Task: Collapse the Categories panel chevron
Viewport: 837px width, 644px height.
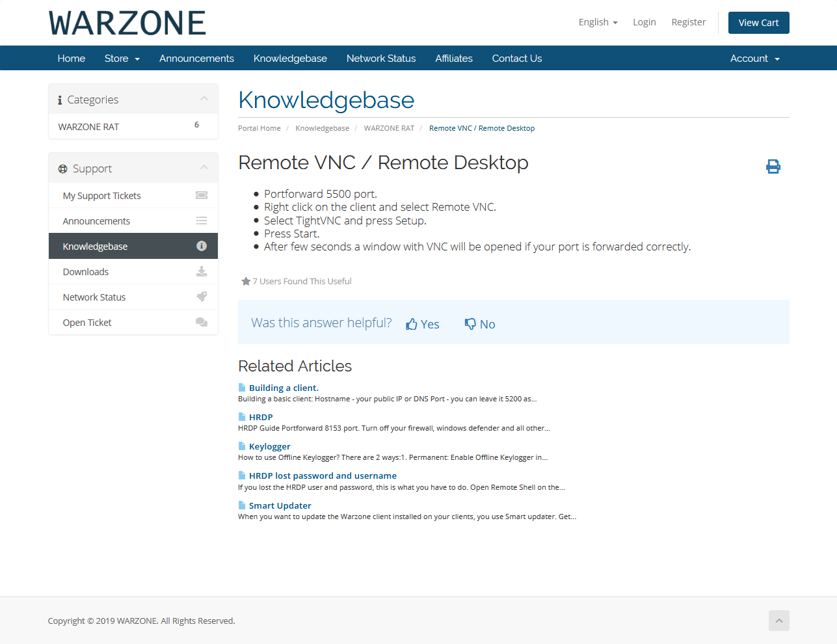Action: 204,99
